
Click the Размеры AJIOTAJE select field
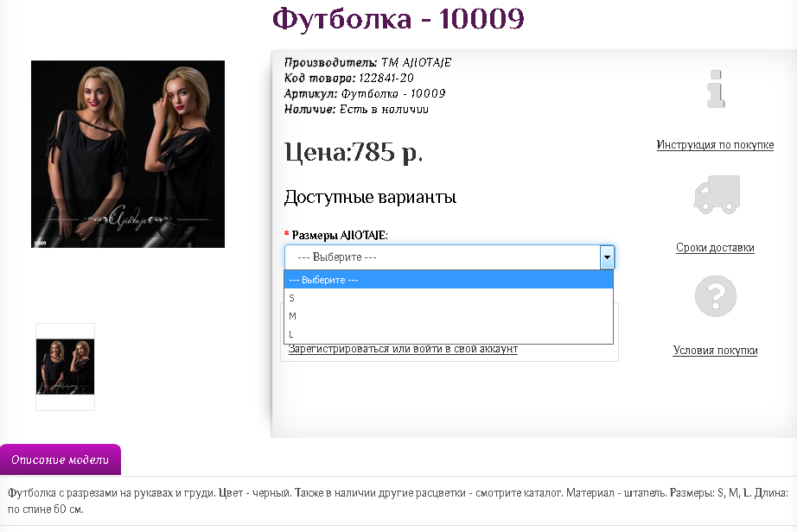click(450, 256)
